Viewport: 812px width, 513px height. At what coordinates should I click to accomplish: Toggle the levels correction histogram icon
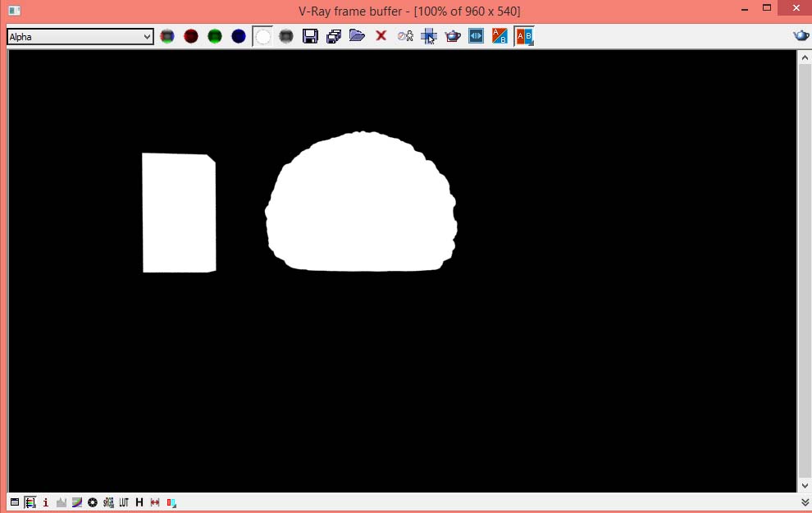coord(62,502)
